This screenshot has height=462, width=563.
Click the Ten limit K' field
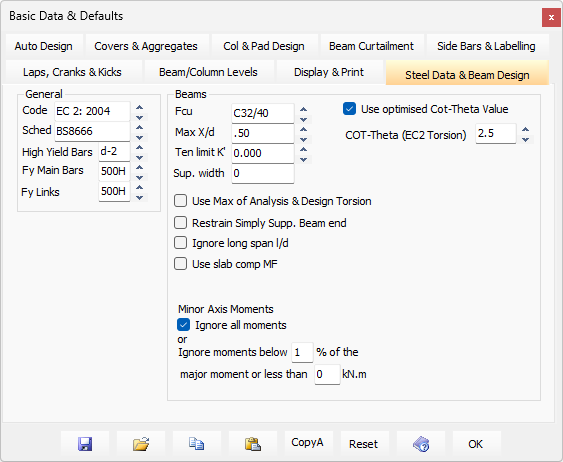(263, 154)
